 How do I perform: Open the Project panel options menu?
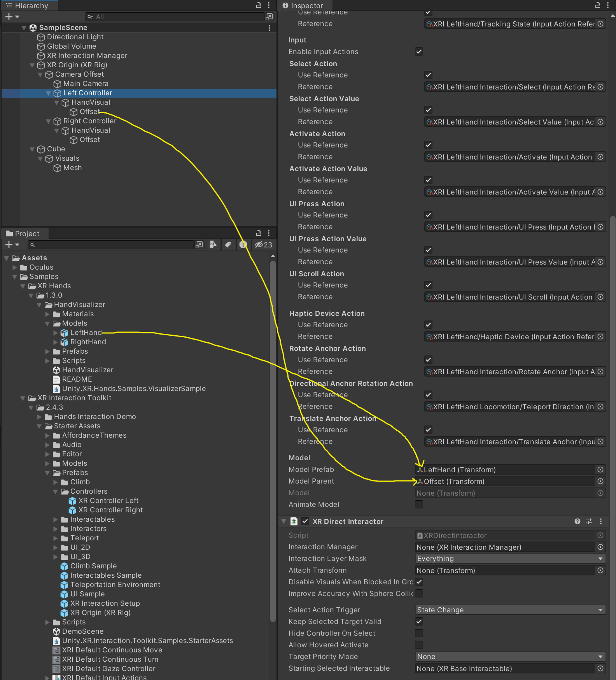coord(269,233)
